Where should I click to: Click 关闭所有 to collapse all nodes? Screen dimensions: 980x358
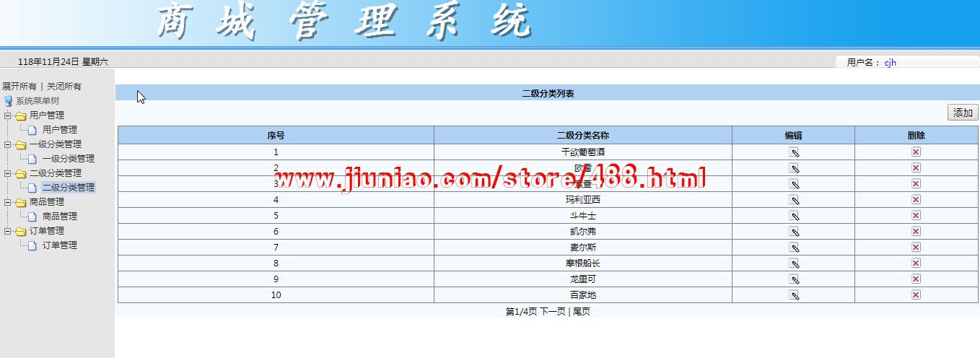click(x=64, y=86)
